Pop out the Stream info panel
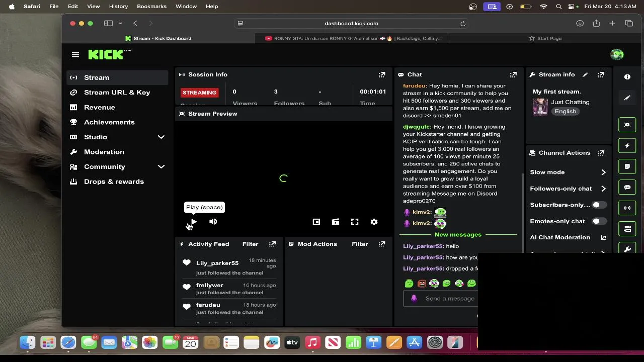644x362 pixels. click(x=601, y=74)
